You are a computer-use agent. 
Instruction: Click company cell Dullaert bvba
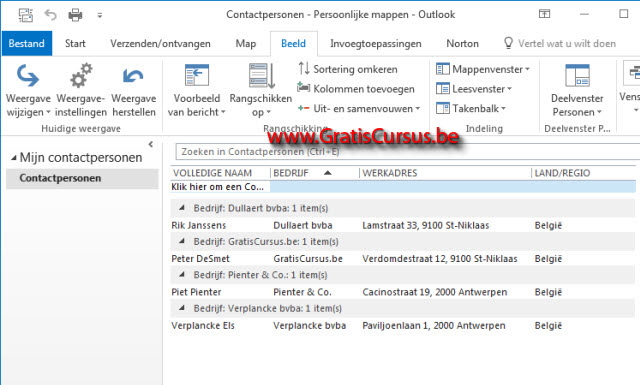coord(303,225)
